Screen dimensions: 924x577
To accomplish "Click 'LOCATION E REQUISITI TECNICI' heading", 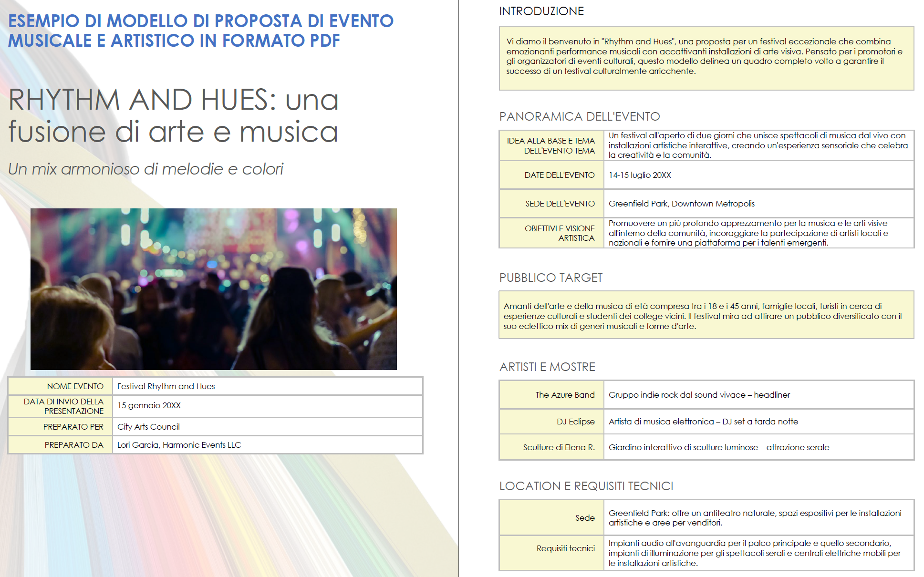I will [586, 486].
